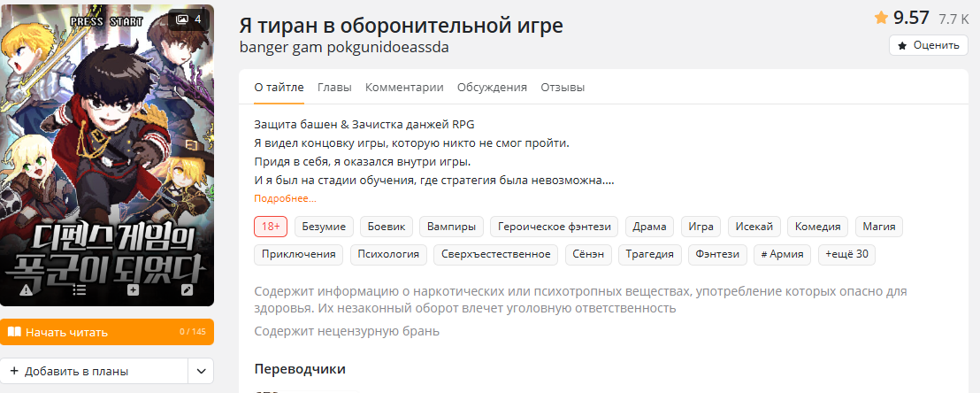Click the plus square icon on the cover

tap(133, 289)
